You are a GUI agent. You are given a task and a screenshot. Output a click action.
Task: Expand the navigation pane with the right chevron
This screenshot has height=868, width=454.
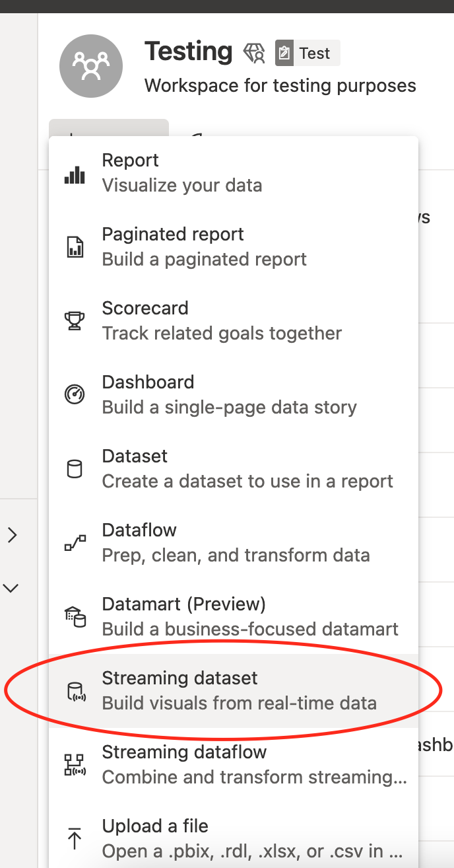11,535
